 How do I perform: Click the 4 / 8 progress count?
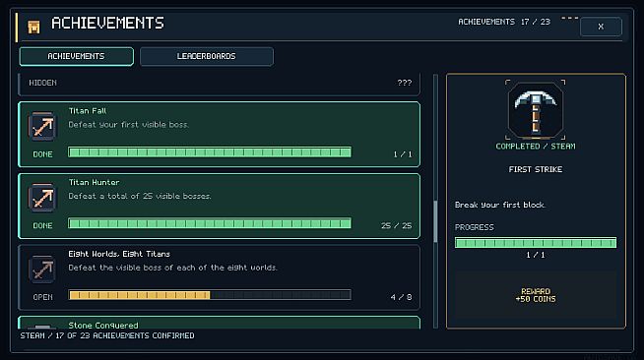point(401,297)
